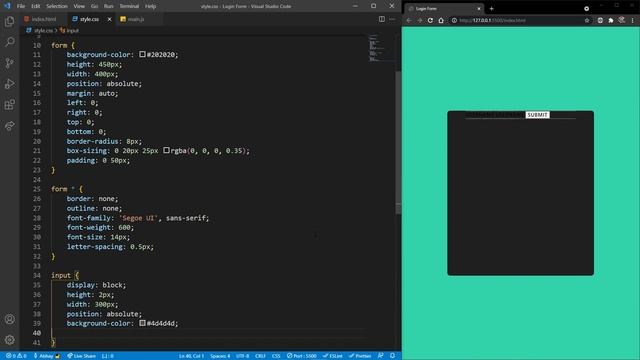Click the CRLF line ending indicator
The height and width of the screenshot is (360, 640).
(260, 356)
